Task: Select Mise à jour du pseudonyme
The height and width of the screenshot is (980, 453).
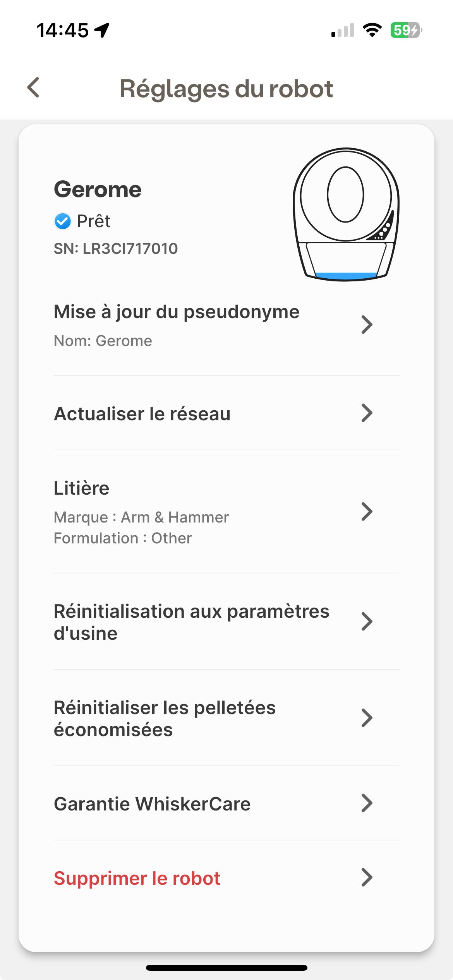Action: 177,312
